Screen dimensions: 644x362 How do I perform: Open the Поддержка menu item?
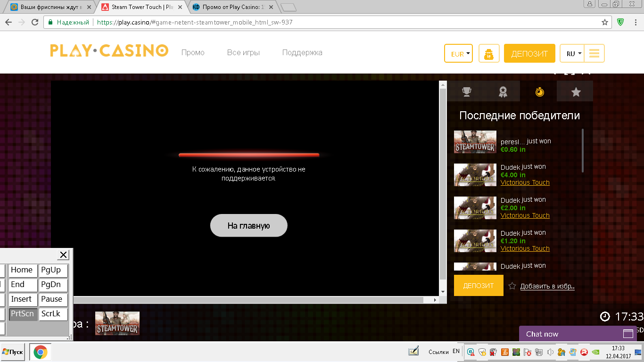pyautogui.click(x=302, y=53)
